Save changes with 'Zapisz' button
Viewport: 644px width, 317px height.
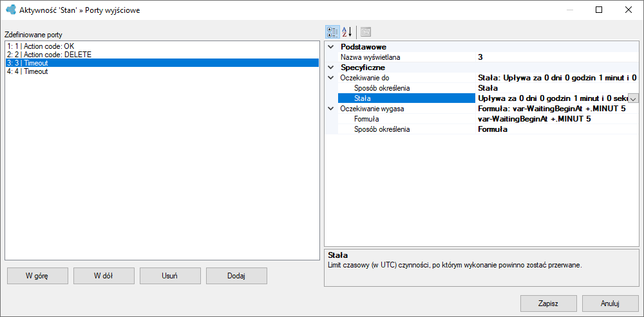(x=548, y=304)
